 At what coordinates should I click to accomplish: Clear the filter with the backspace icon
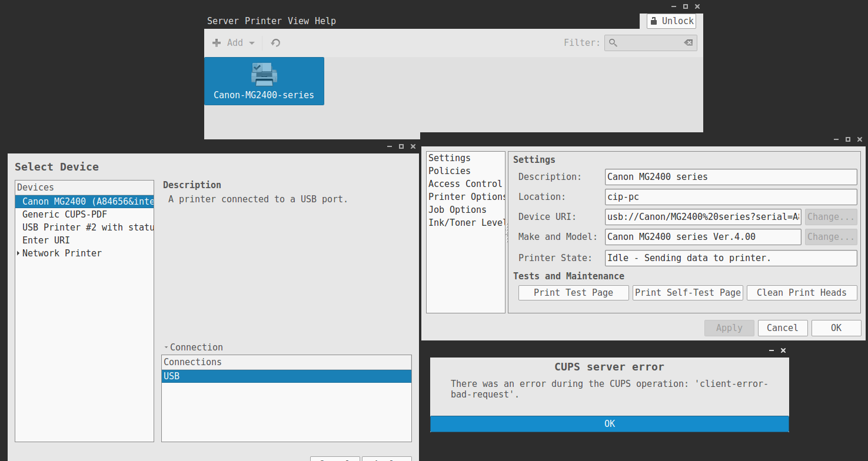(688, 43)
